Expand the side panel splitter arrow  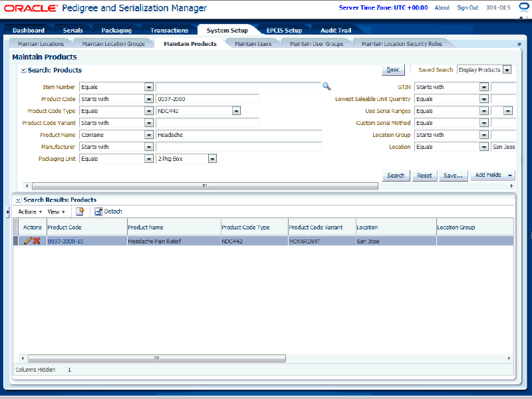[x=8, y=211]
